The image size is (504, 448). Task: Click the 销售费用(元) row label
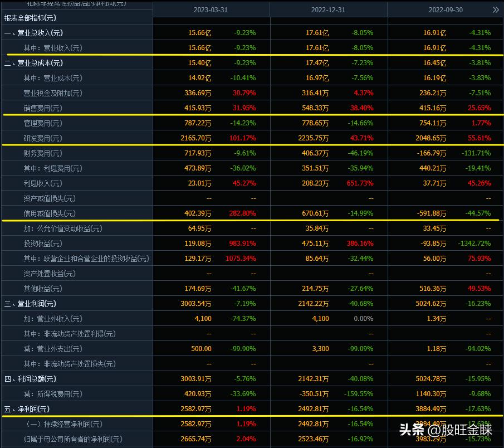click(x=43, y=109)
